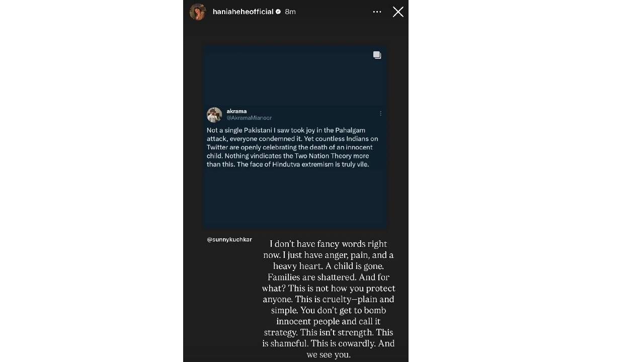Click the multi-image carousel icon on the post
The width and height of the screenshot is (644, 362).
click(x=377, y=55)
